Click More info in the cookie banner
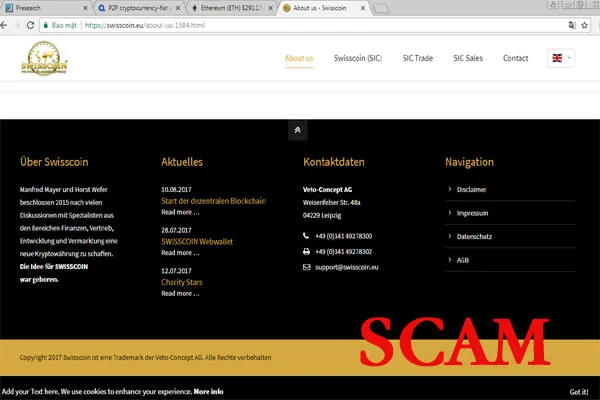600x400 pixels. [x=209, y=392]
